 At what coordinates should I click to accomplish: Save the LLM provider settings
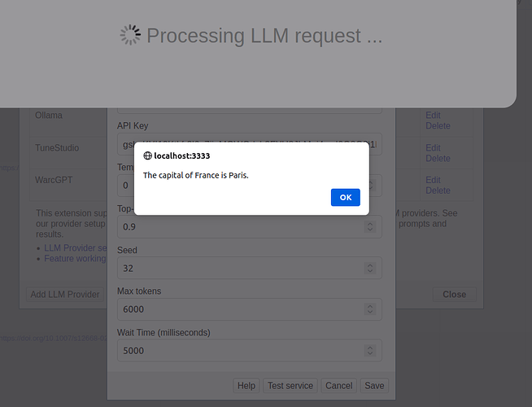pyautogui.click(x=374, y=386)
